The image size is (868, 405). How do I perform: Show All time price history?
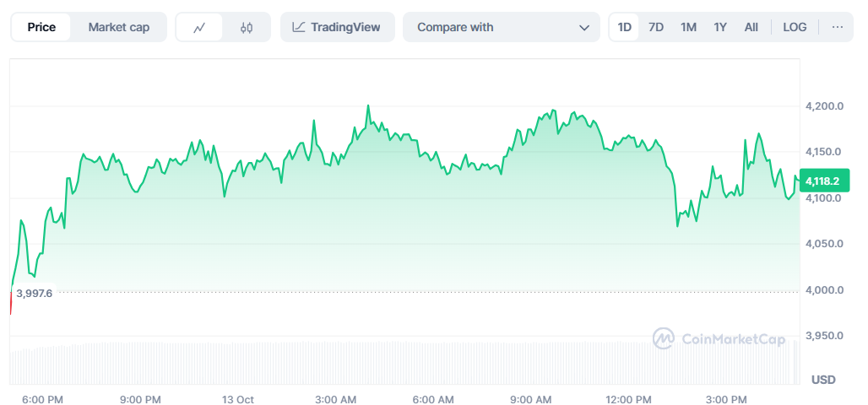click(x=751, y=27)
